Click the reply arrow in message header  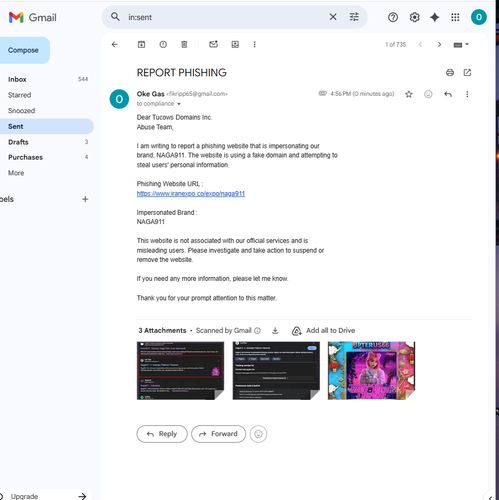448,94
